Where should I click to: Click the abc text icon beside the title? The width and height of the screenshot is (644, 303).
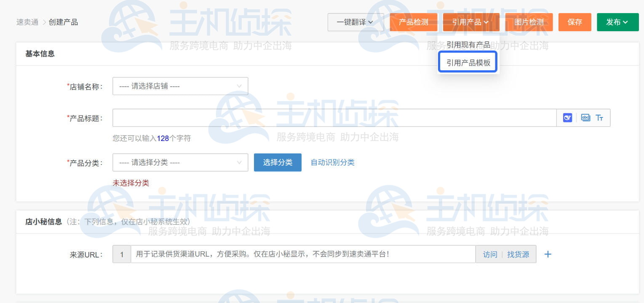[585, 118]
